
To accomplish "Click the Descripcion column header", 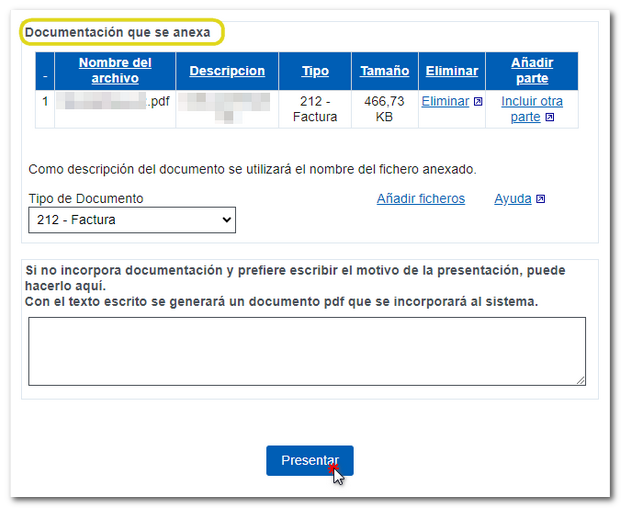I will point(226,71).
